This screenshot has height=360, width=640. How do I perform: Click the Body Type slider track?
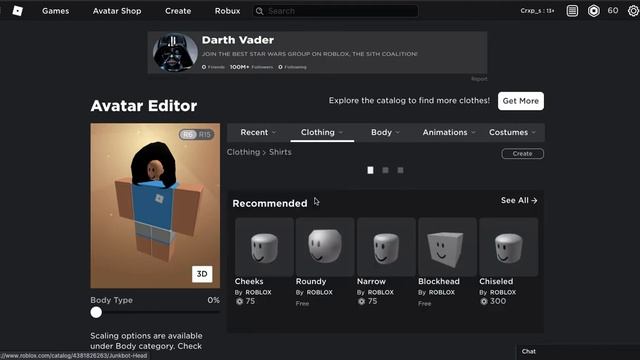(x=155, y=312)
